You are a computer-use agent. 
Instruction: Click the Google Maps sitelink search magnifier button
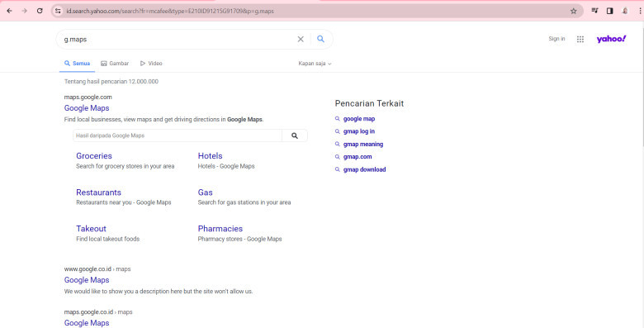click(x=295, y=135)
